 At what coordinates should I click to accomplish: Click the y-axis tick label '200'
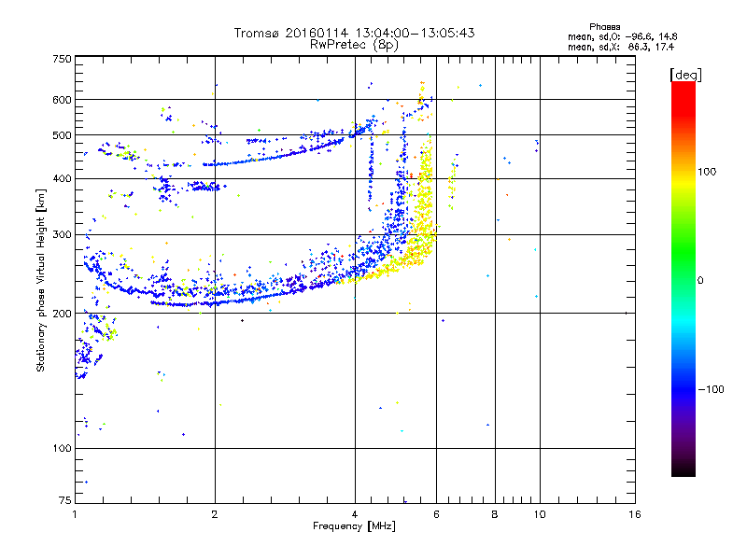point(62,313)
